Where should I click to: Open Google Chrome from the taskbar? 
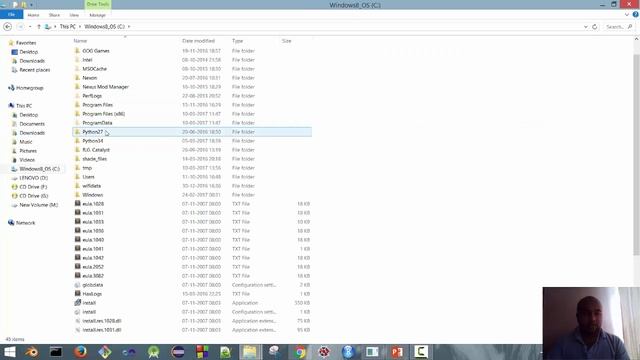299,352
